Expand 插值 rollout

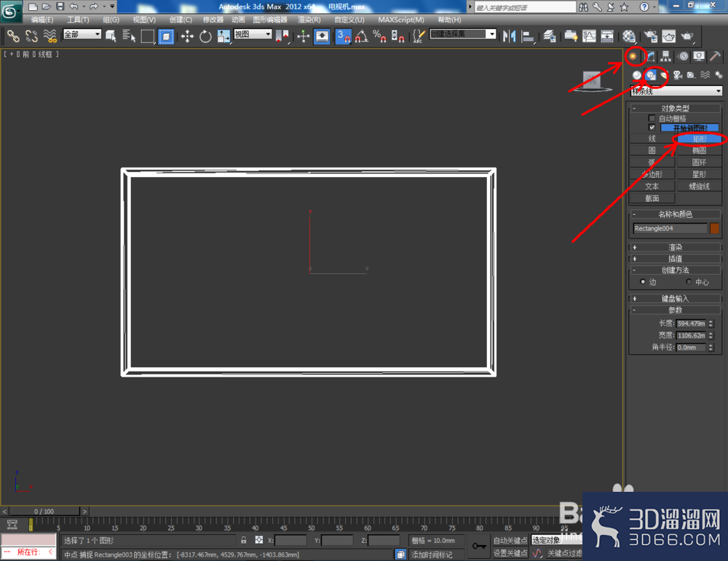pyautogui.click(x=676, y=259)
